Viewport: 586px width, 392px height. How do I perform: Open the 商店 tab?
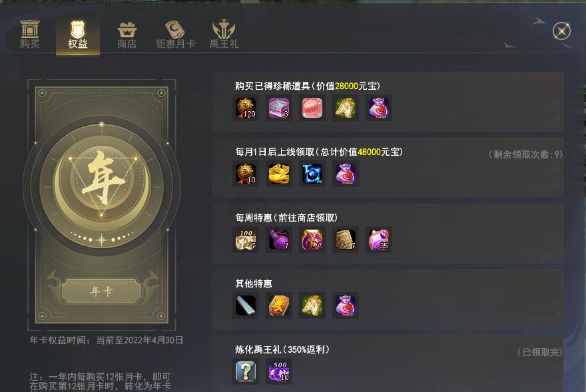[x=127, y=35]
